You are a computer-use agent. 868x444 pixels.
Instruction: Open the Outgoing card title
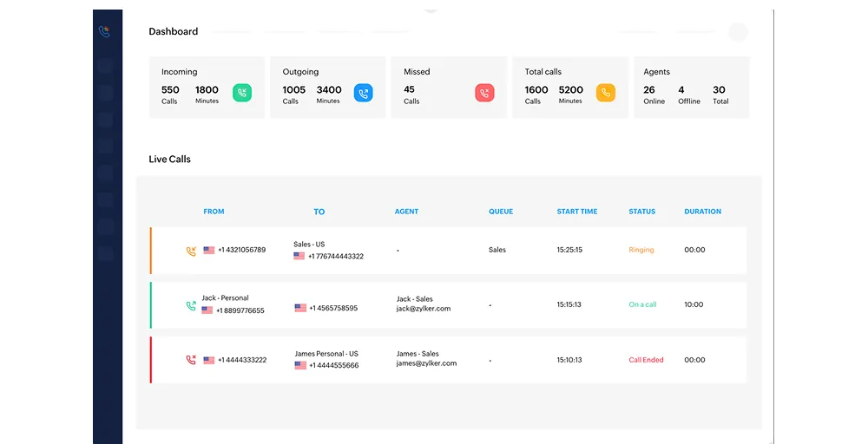pyautogui.click(x=300, y=72)
